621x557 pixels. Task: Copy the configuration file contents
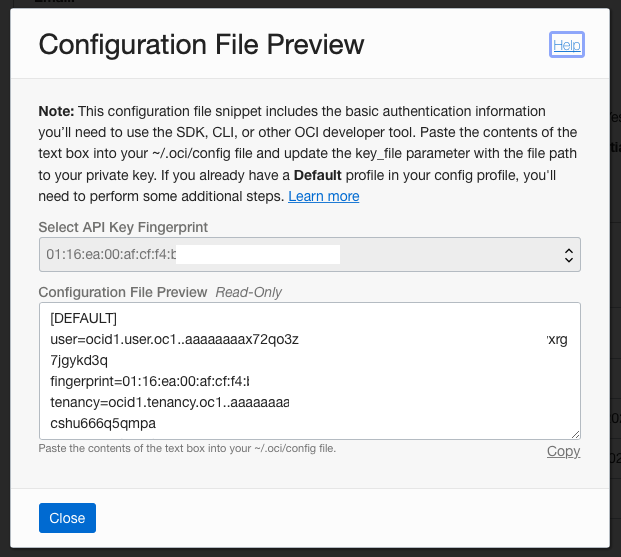coord(563,451)
